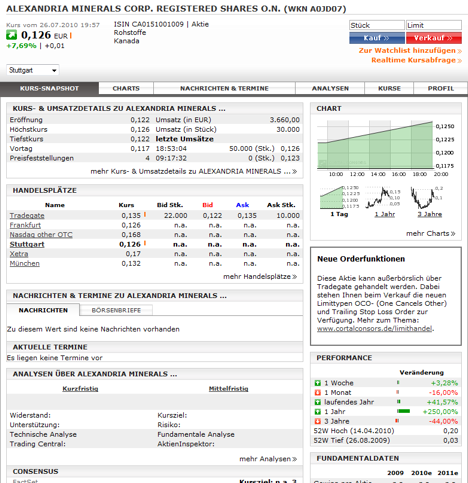Click mehr Analysen link
Viewport: 468px width, 483px height.
click(268, 459)
